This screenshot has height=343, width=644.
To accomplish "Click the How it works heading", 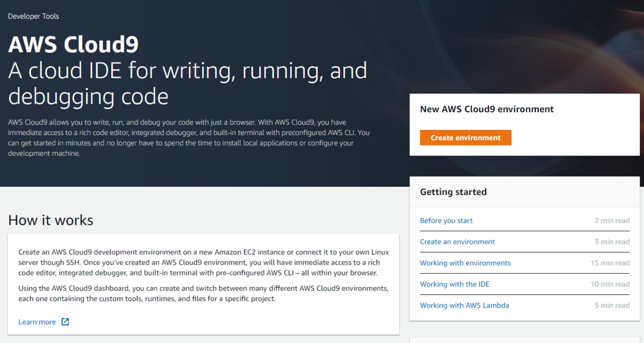I will pyautogui.click(x=51, y=220).
